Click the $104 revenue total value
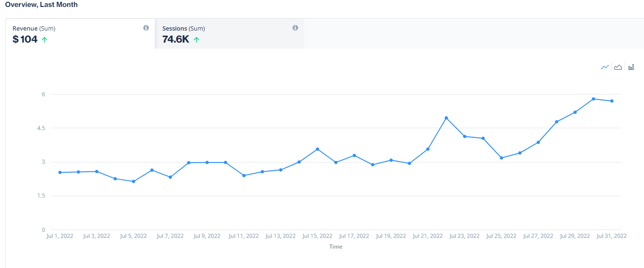 pos(25,40)
